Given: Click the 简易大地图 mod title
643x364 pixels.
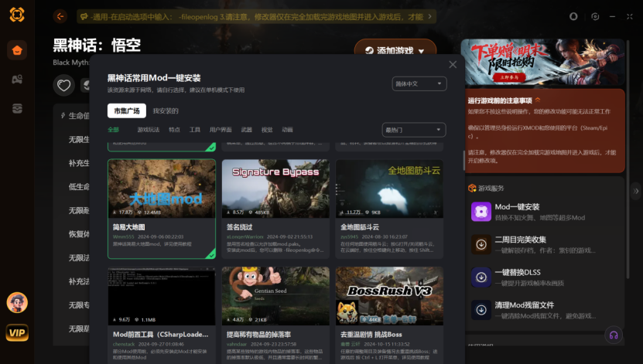Looking at the screenshot, I should tap(128, 227).
